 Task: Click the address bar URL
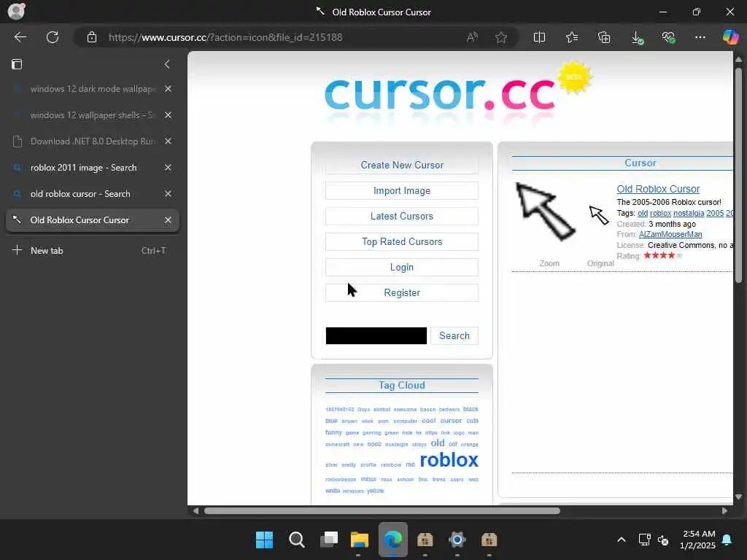click(225, 37)
